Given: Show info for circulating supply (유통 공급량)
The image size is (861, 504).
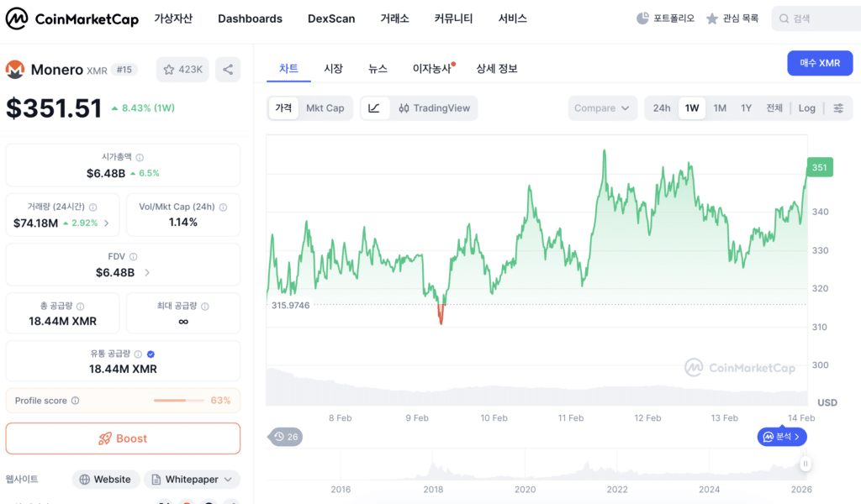Looking at the screenshot, I should (x=139, y=354).
